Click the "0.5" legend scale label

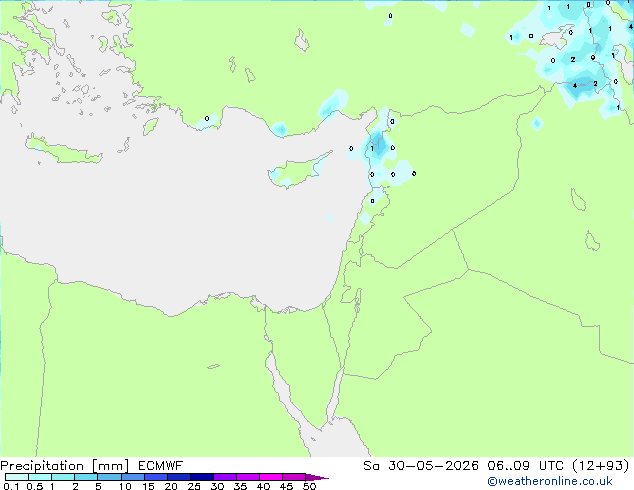point(34,486)
